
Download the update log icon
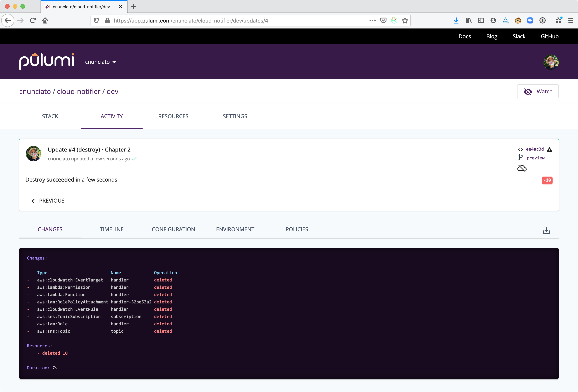pos(546,230)
